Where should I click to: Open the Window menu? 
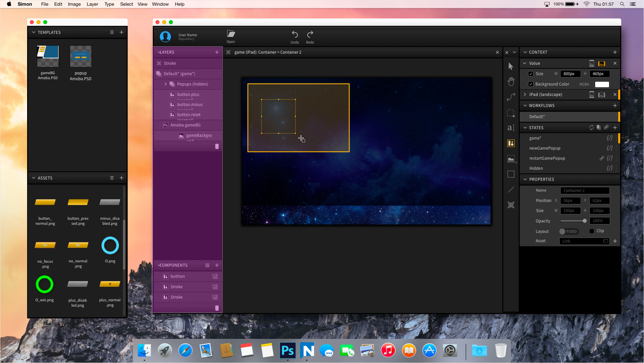click(160, 4)
